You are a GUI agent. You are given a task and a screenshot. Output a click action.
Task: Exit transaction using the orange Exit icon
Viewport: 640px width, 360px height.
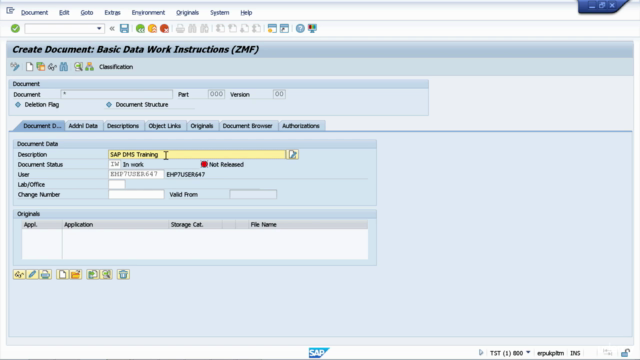point(153,29)
